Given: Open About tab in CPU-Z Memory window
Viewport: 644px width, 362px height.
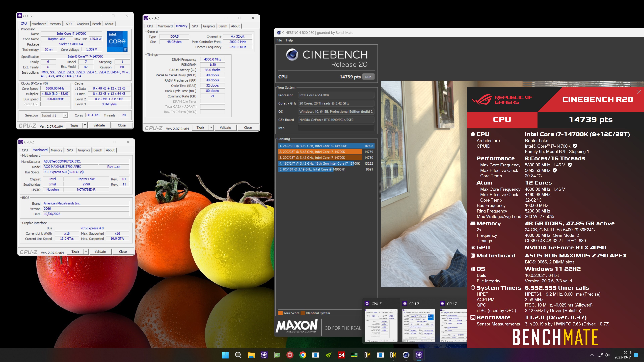Looking at the screenshot, I should point(235,26).
